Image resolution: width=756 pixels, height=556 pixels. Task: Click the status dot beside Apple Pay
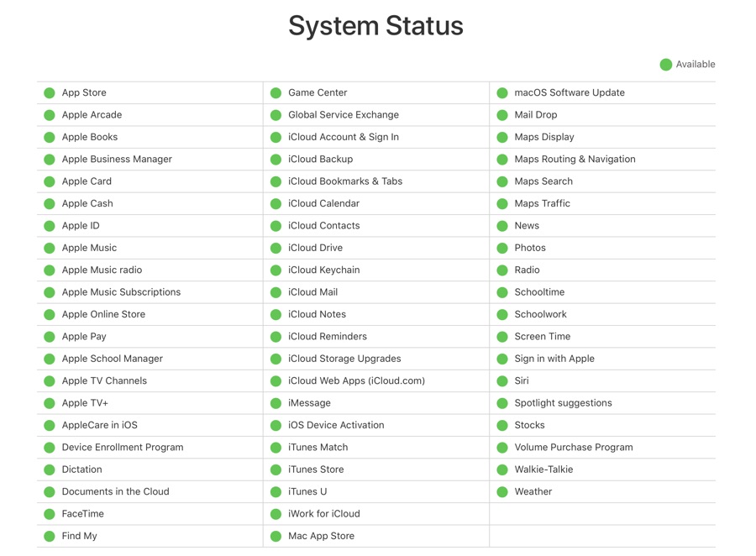click(x=50, y=337)
